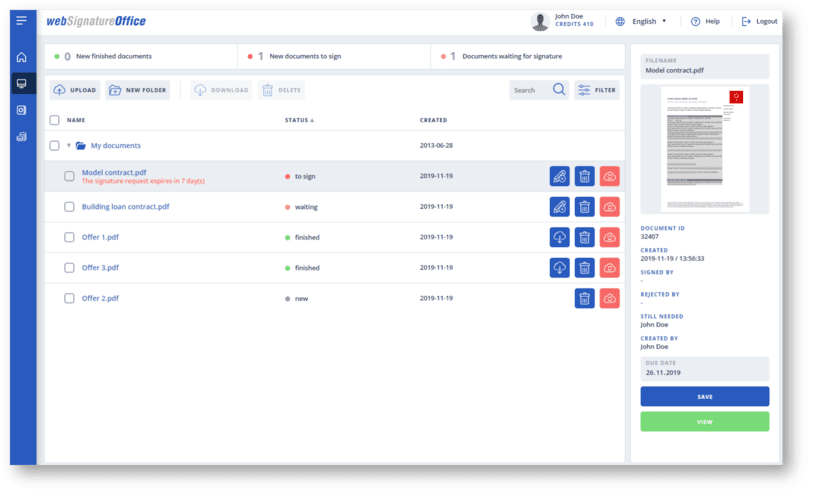The height and width of the screenshot is (500, 815).
Task: Open the English language dropdown
Action: [x=643, y=21]
